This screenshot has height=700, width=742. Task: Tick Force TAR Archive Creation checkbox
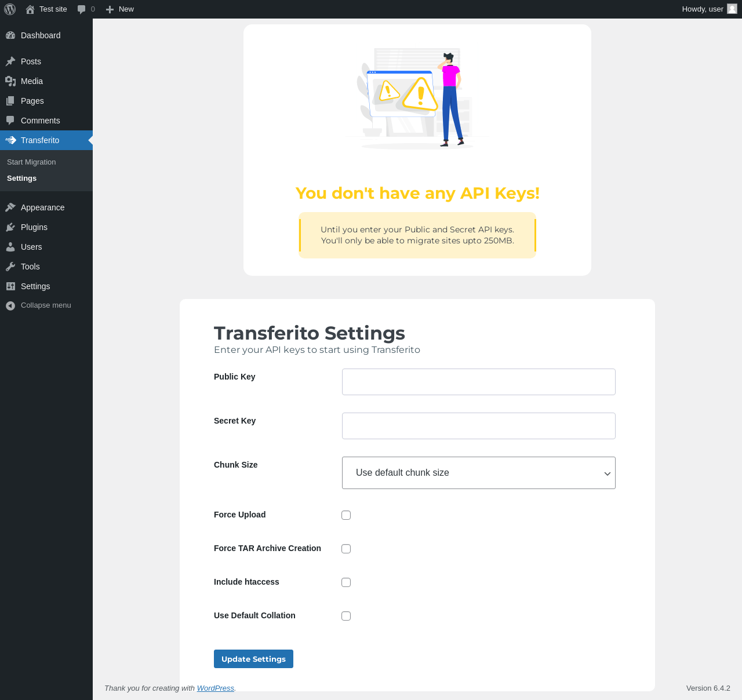[346, 549]
